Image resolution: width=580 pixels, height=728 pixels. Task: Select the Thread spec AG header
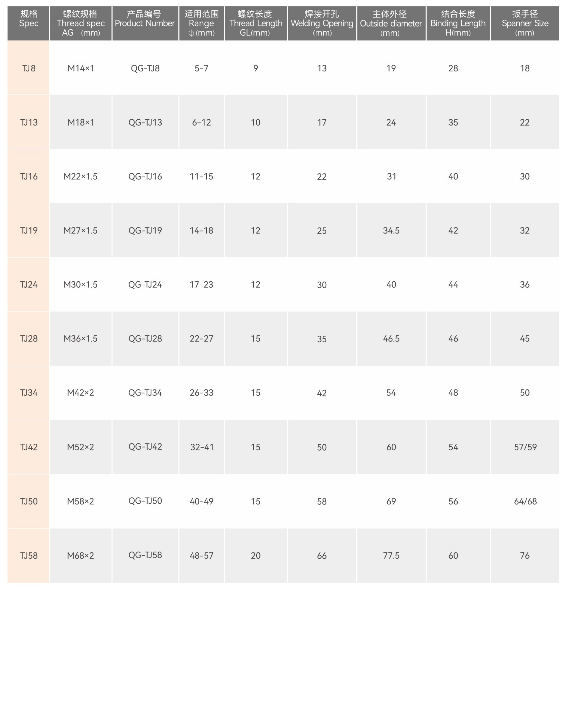tap(81, 23)
